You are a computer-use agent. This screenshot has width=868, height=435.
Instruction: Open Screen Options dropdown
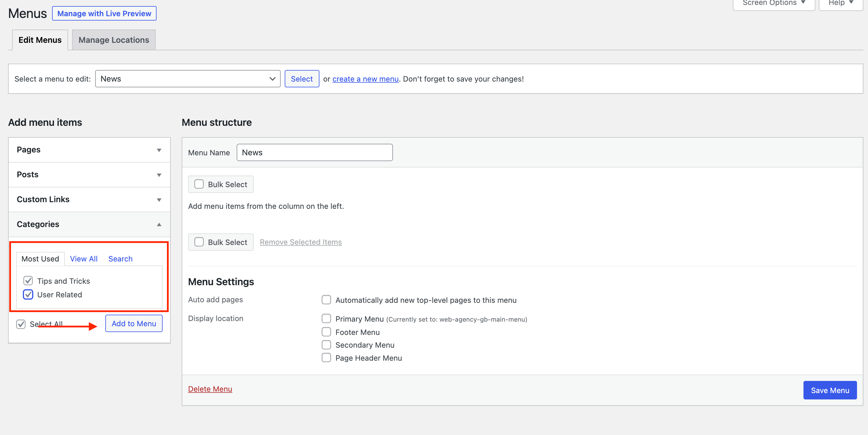(773, 3)
